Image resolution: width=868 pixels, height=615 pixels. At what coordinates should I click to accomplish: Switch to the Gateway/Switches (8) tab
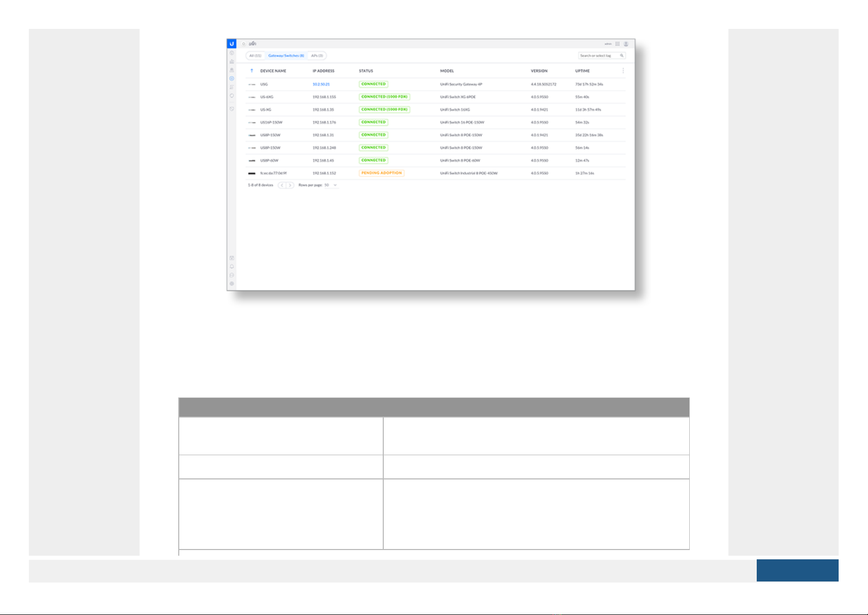(286, 56)
